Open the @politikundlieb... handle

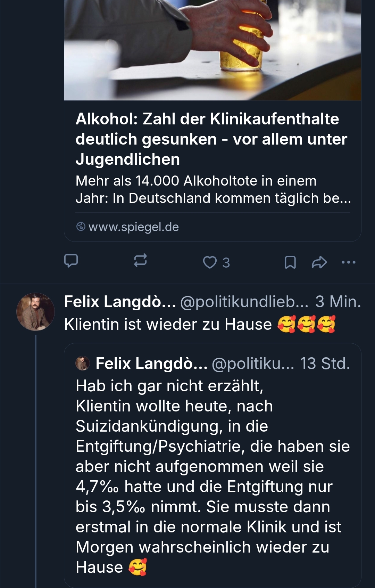(x=244, y=302)
